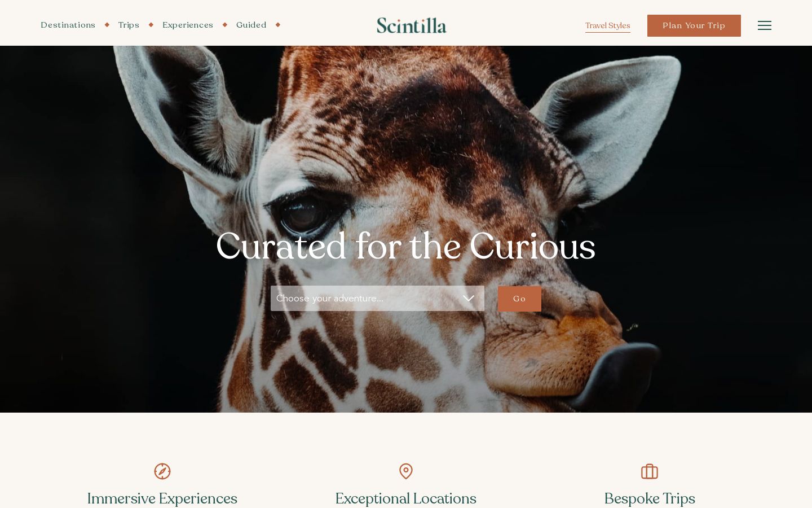Click the suitcase icon above Bespoke Trips
Viewport: 812px width, 508px height.
click(650, 471)
